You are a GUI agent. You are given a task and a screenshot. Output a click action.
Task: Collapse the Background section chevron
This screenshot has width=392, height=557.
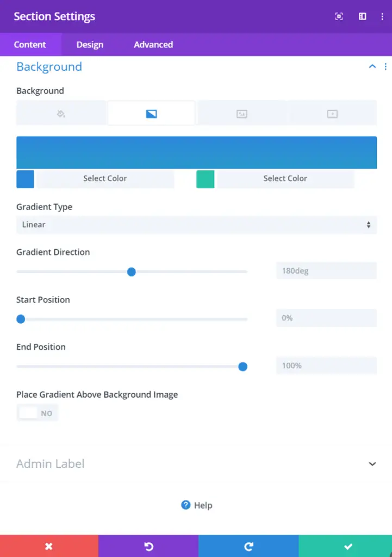click(x=372, y=66)
